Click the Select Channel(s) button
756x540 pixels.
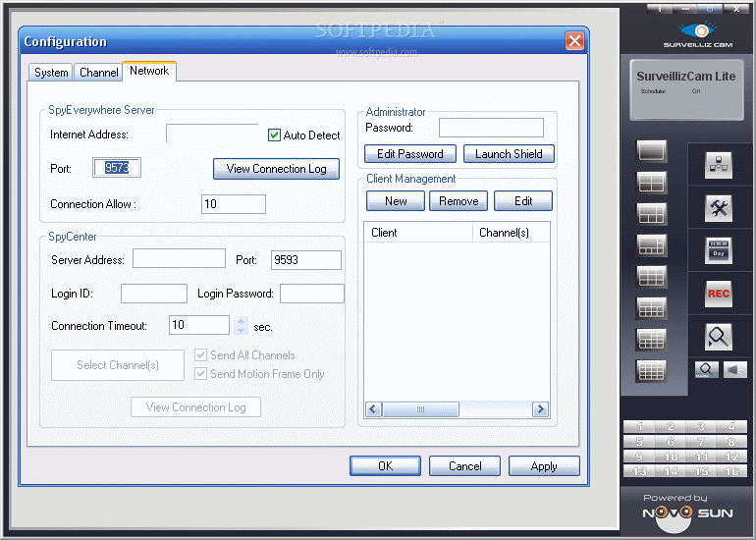[x=118, y=365]
